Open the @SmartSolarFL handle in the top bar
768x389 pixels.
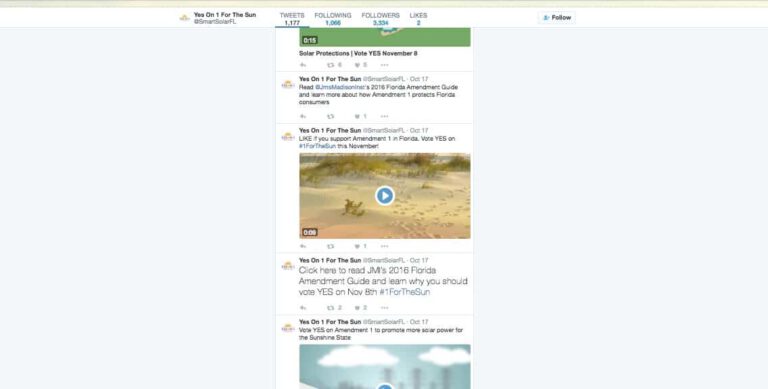[215, 22]
